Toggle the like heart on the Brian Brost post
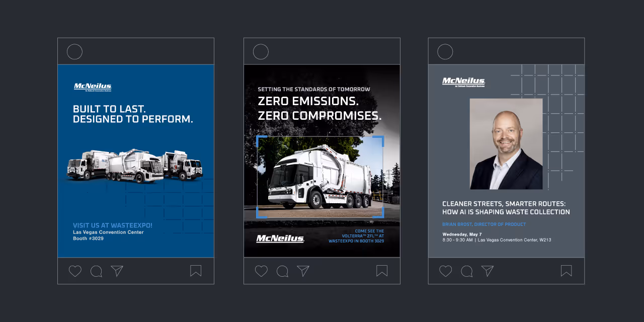 point(445,271)
